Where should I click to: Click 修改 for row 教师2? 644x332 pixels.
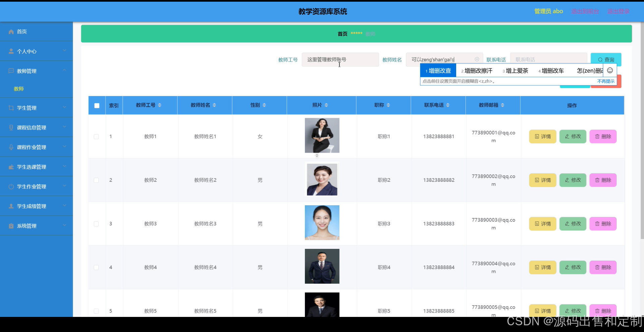click(573, 180)
